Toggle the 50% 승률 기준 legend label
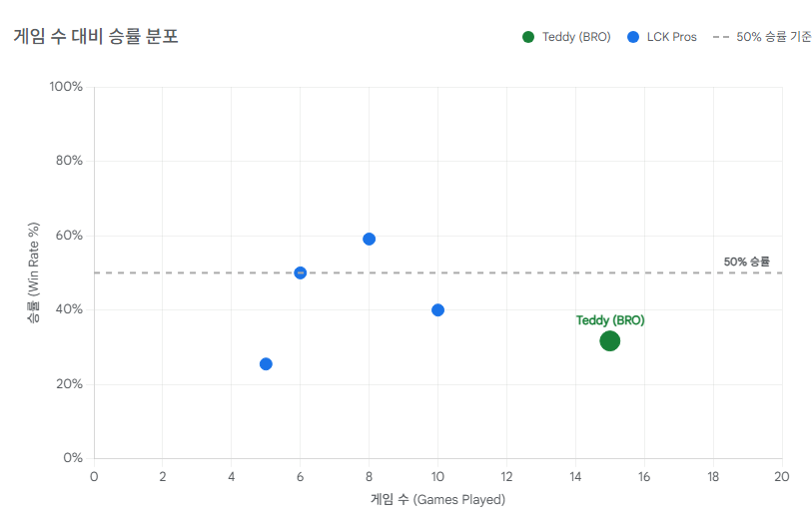The height and width of the screenshot is (528, 812). (773, 37)
